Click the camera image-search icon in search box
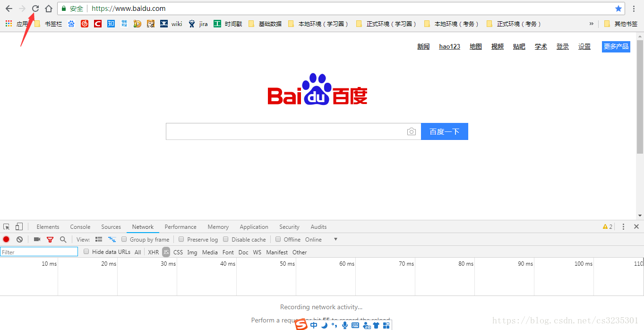The height and width of the screenshot is (330, 644). [412, 131]
